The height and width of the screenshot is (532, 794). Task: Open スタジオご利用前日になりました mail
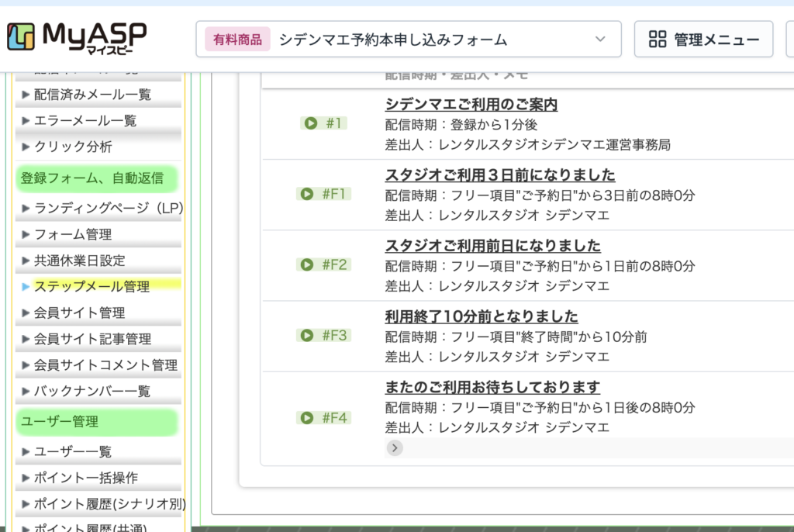tap(492, 246)
